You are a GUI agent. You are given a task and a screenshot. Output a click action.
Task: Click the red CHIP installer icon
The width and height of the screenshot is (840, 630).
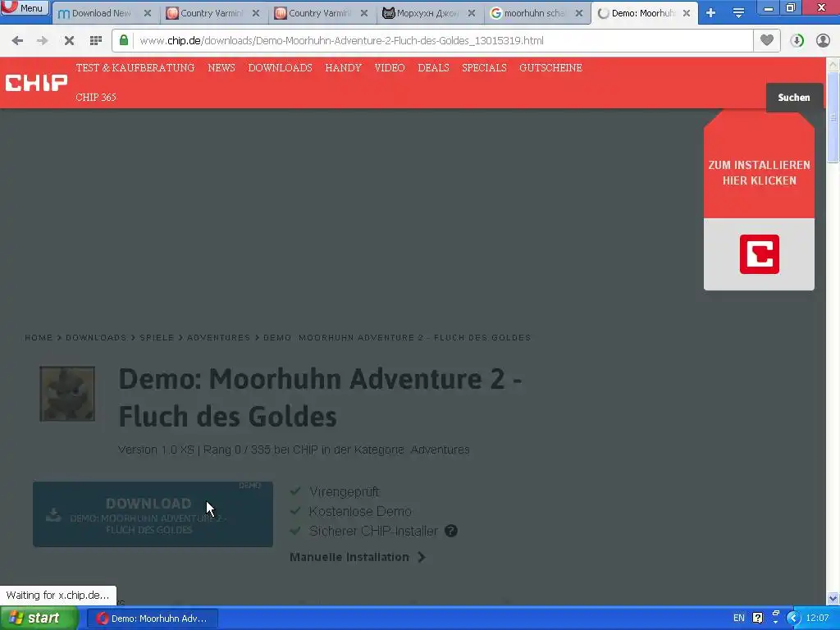click(x=759, y=254)
